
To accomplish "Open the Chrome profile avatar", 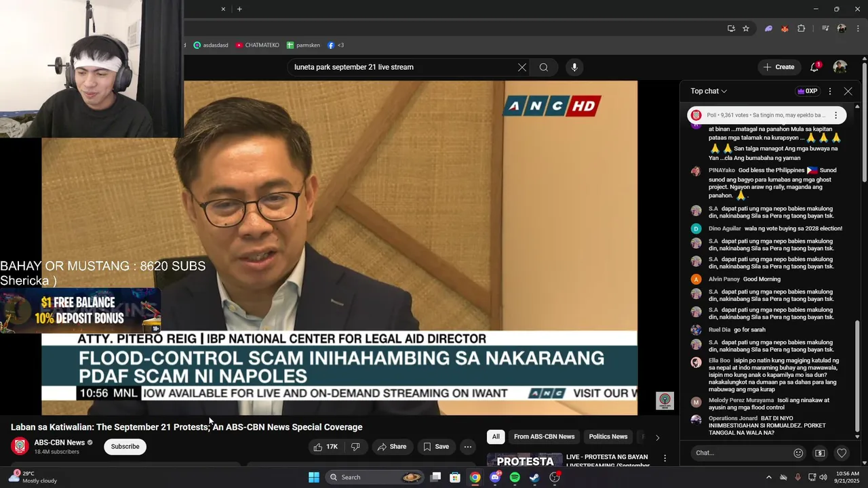I will pos(842,28).
